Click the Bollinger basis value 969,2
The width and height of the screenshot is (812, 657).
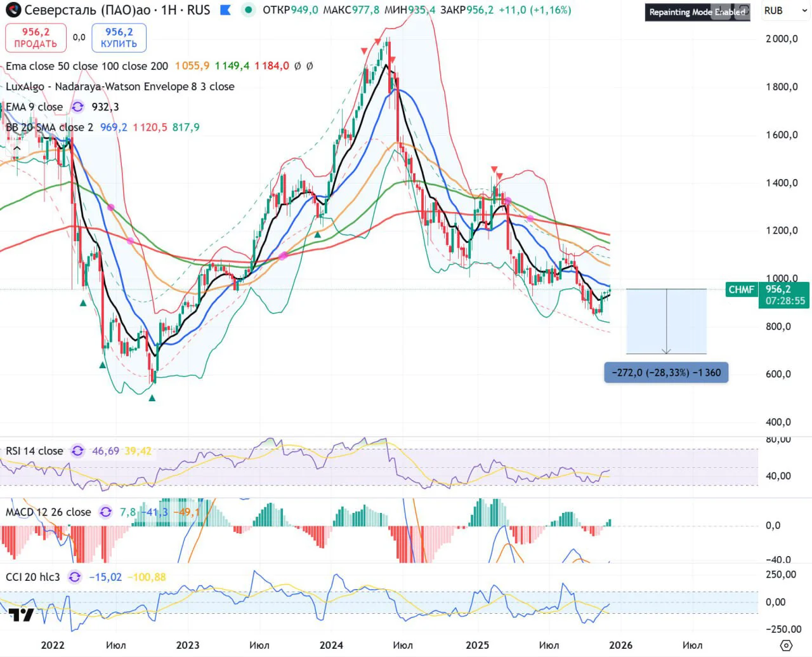[x=114, y=127]
